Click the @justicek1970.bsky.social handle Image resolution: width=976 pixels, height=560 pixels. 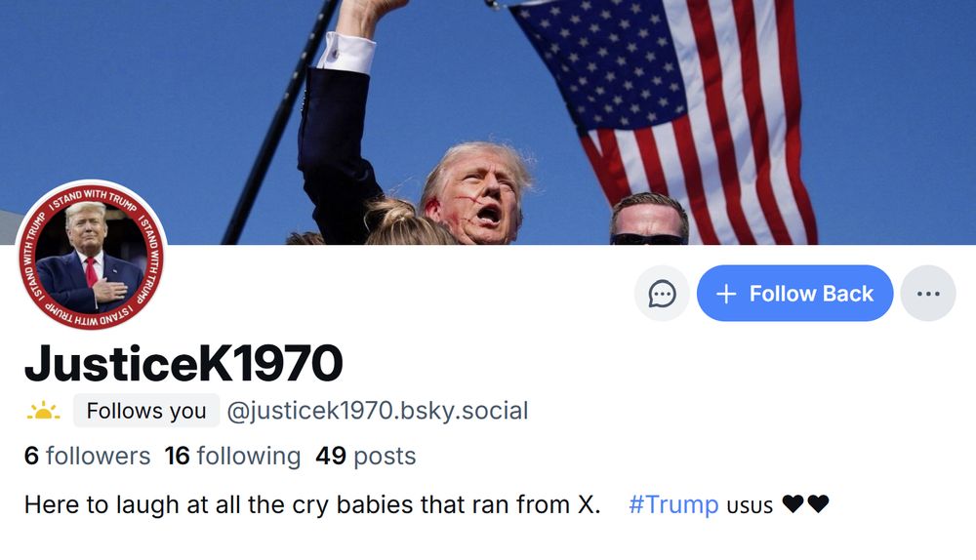(x=377, y=411)
